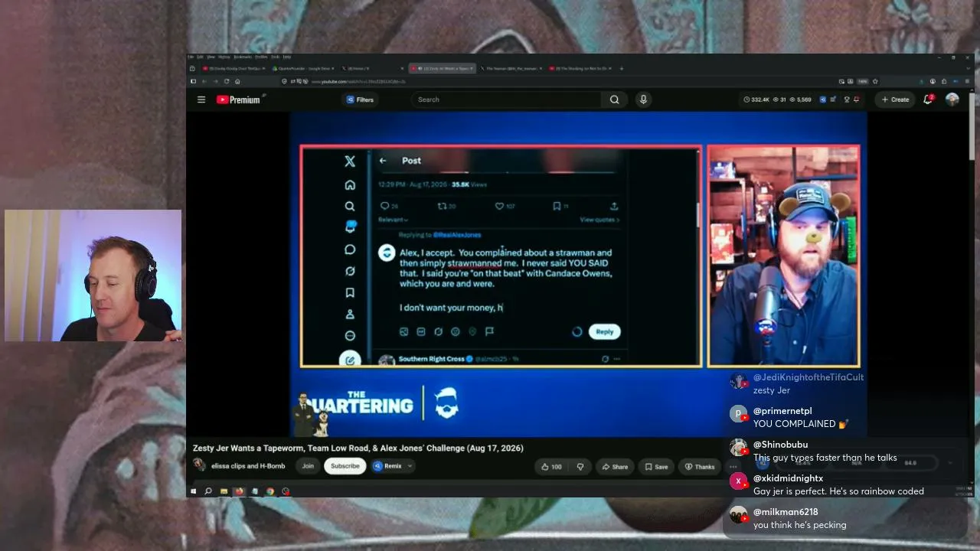980x551 pixels.
Task: Click the compose post button in X sidebar
Action: [350, 360]
